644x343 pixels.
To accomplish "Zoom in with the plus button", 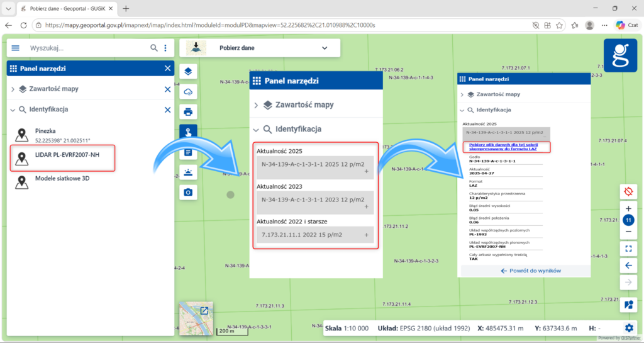I will click(x=628, y=209).
